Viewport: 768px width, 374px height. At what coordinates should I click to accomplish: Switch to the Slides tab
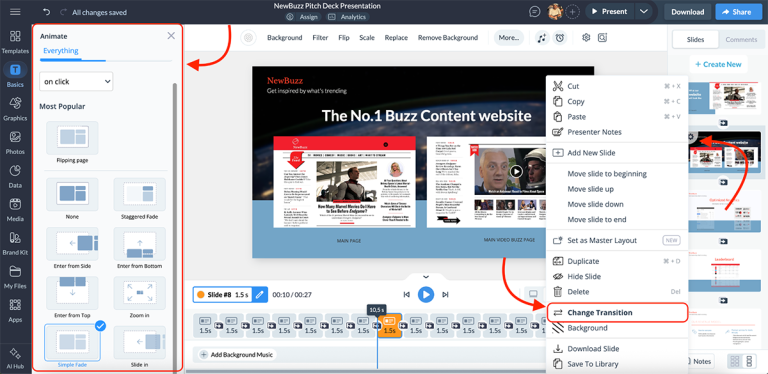[696, 40]
